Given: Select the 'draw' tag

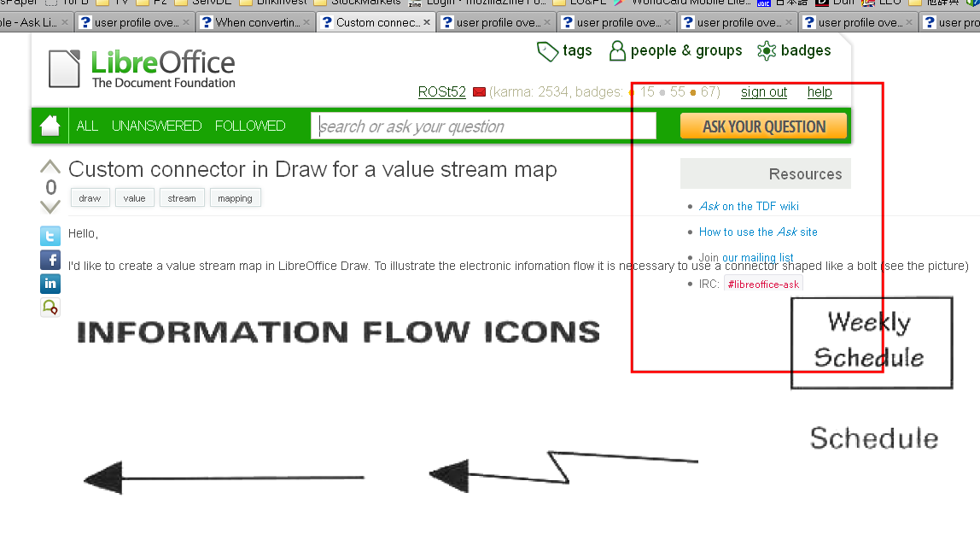Looking at the screenshot, I should tap(90, 198).
